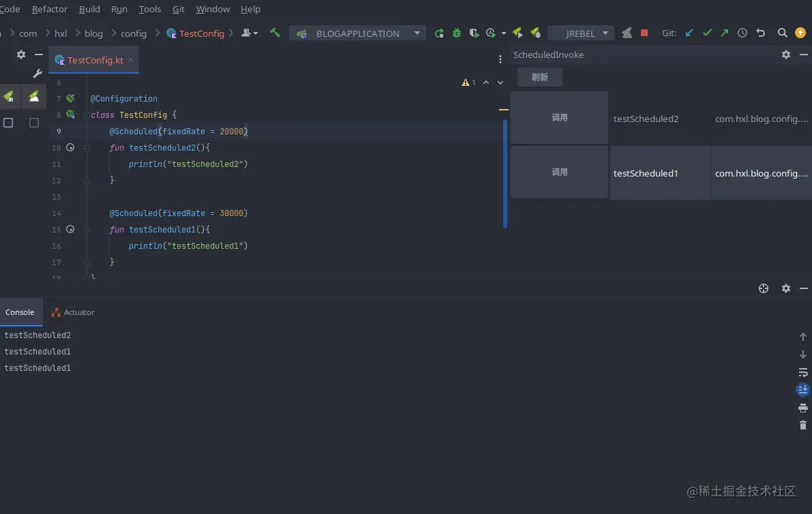Click the Spring bean gutter icon line 7
This screenshot has width=812, height=514.
[70, 98]
